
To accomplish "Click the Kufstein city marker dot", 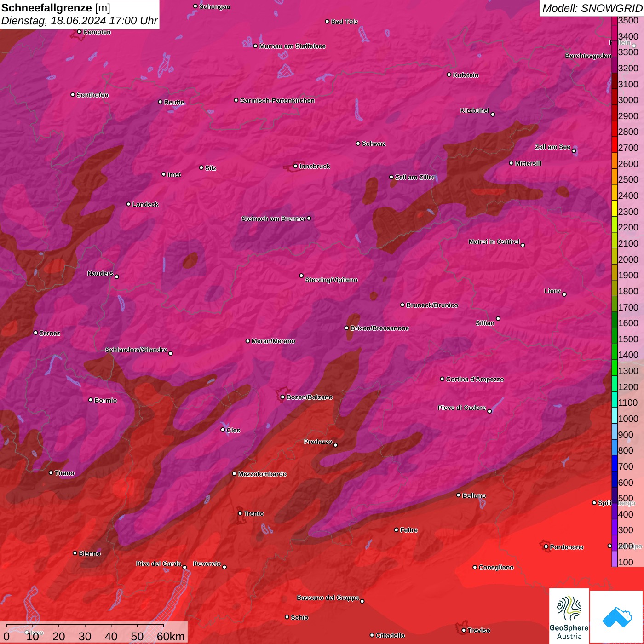I will 449,75.
